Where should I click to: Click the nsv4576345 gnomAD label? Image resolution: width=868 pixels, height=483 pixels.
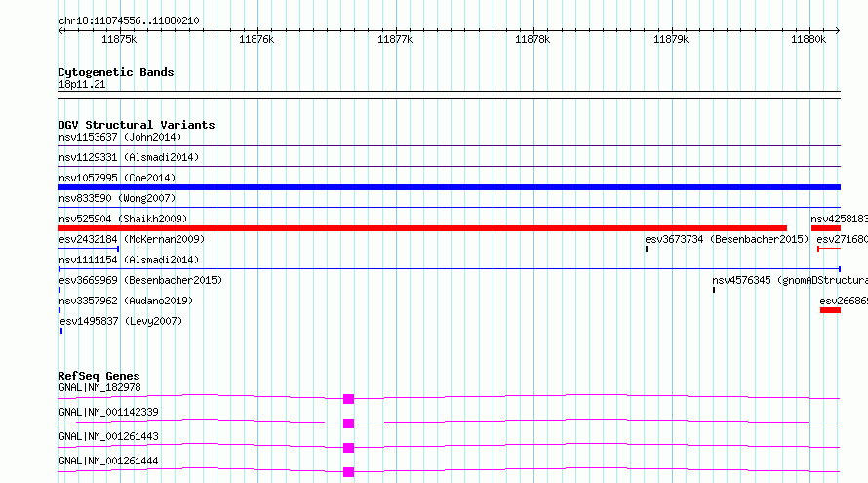(x=790, y=280)
